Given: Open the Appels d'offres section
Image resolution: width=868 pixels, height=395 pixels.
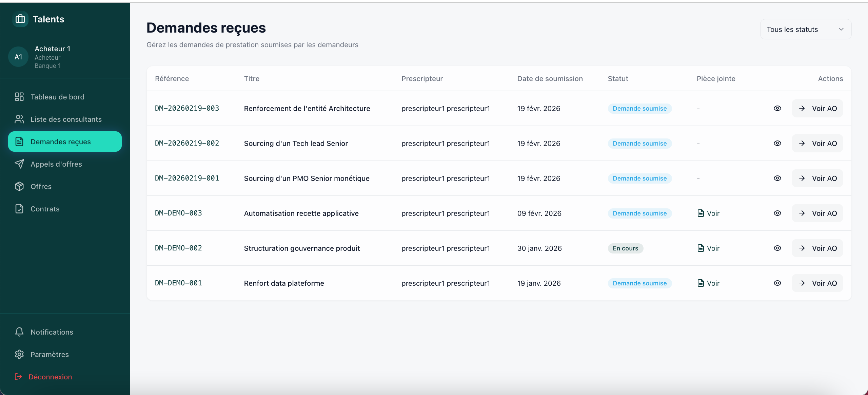Looking at the screenshot, I should [x=56, y=164].
